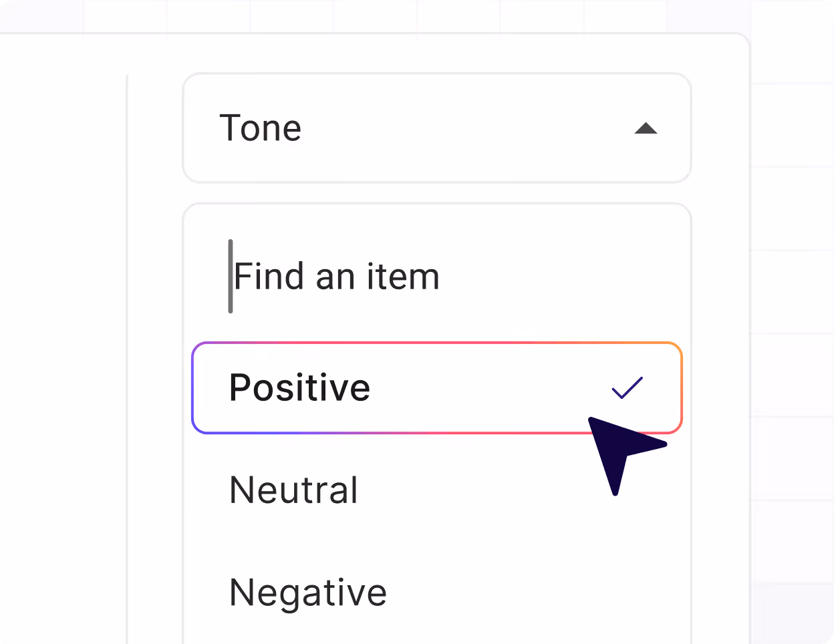Click the Tone label

261,128
